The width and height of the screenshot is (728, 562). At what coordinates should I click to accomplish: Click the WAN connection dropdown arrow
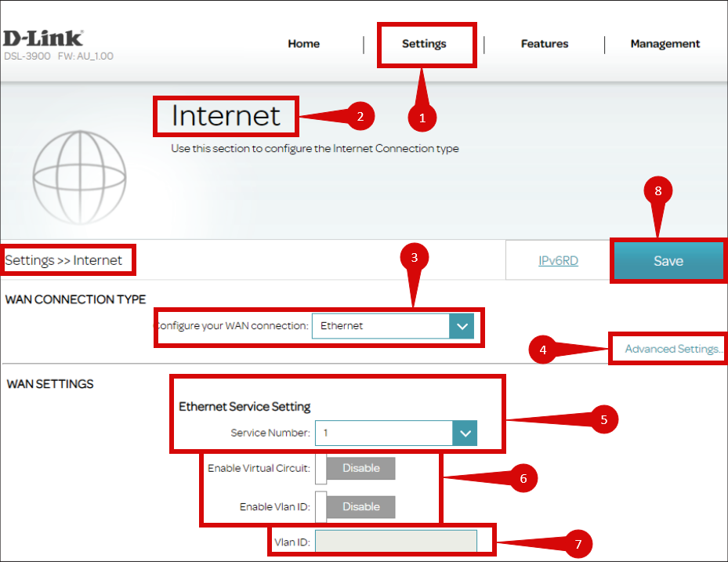(x=462, y=326)
